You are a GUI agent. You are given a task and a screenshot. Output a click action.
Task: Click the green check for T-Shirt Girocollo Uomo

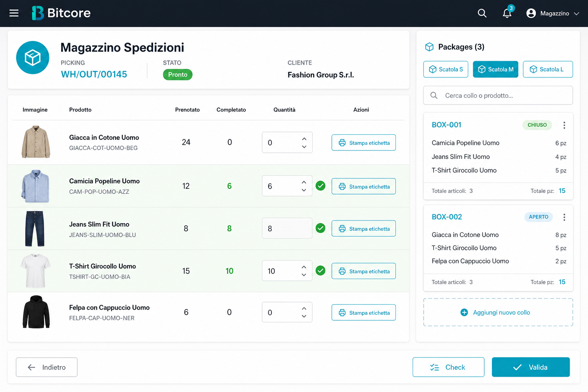(320, 271)
